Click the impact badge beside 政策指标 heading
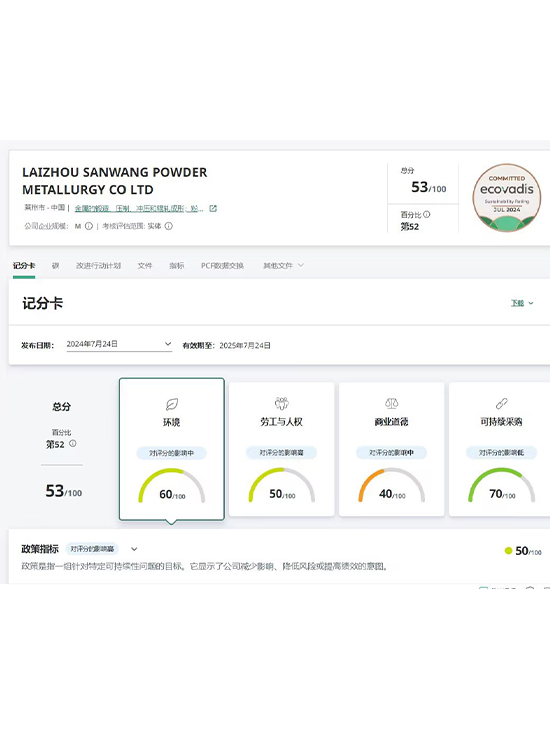This screenshot has height=729, width=550. 92,549
